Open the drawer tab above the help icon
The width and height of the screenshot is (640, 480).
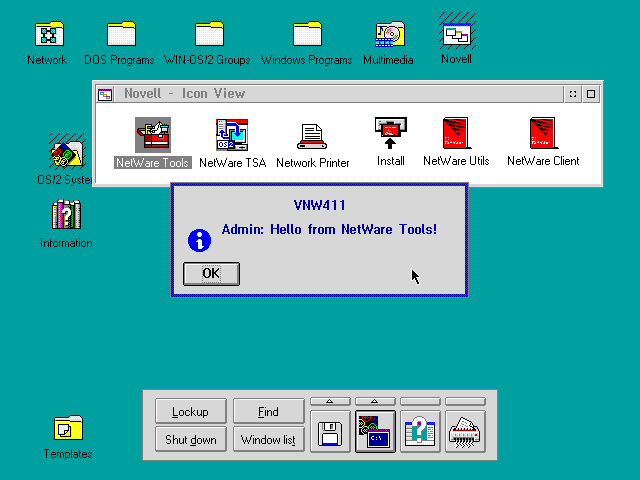(x=420, y=402)
